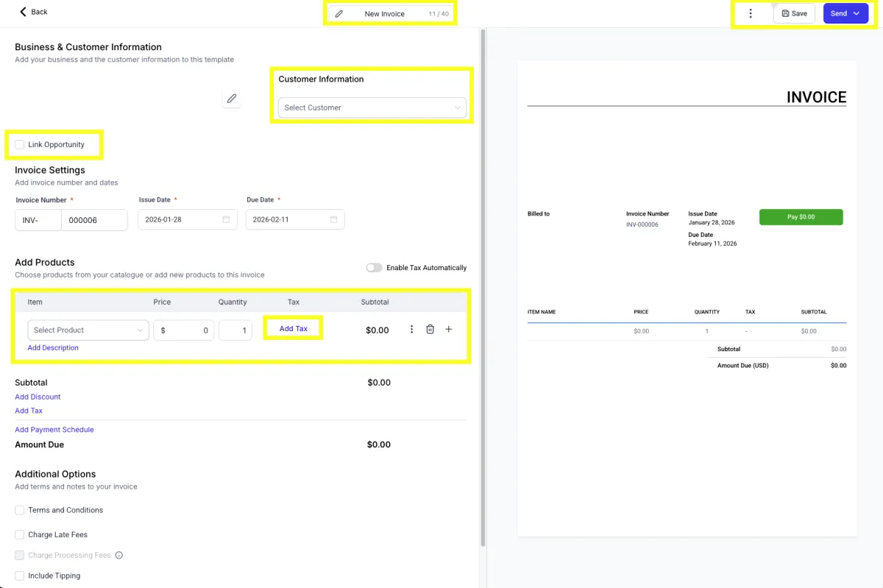Click Add Tax link under Subtotal
The width and height of the screenshot is (883, 588).
click(x=29, y=411)
